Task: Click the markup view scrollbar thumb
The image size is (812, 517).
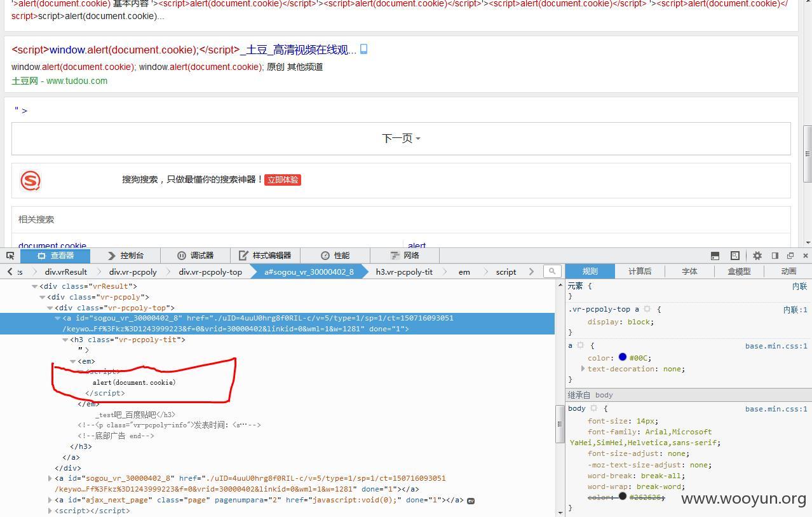Action: click(x=560, y=423)
